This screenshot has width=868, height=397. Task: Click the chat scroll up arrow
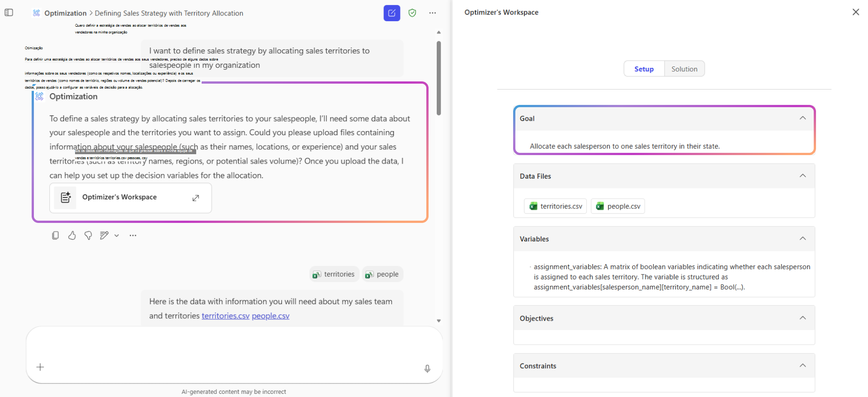[439, 33]
